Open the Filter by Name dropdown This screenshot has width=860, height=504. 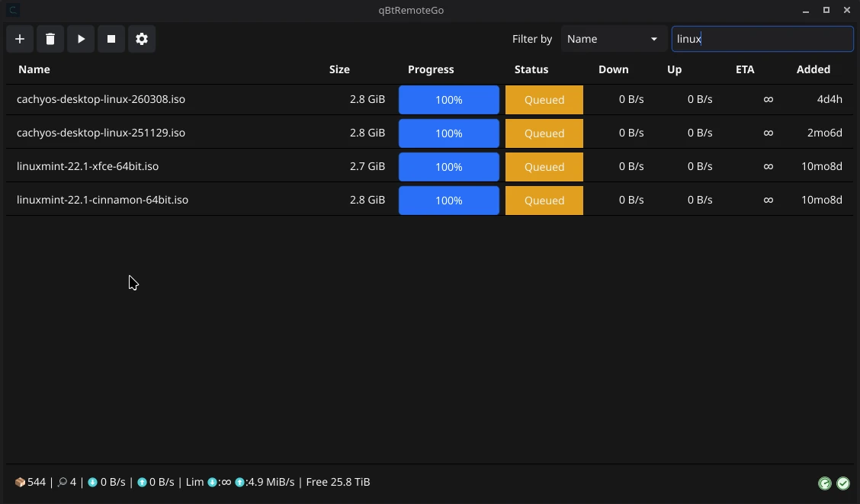tap(613, 39)
